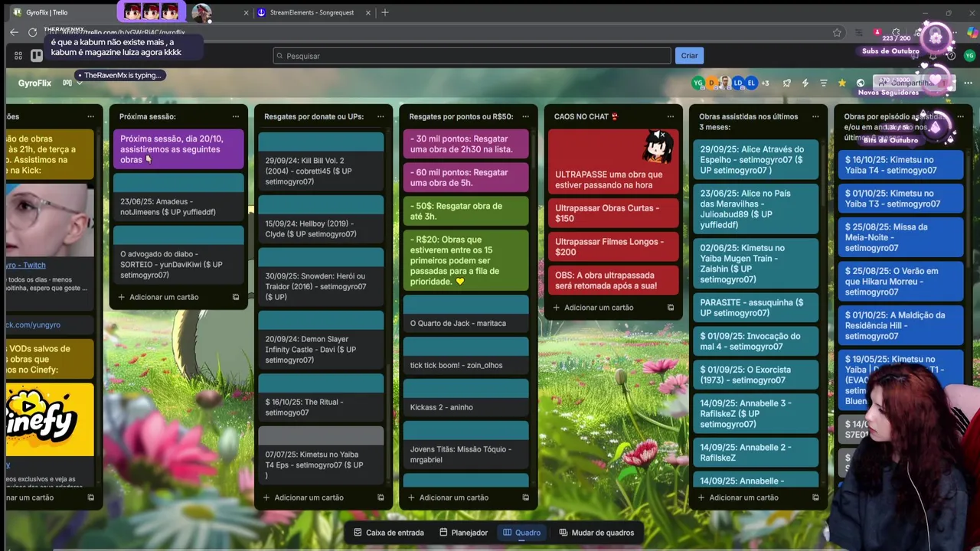Bookmark this page with the star icon

click(x=837, y=32)
